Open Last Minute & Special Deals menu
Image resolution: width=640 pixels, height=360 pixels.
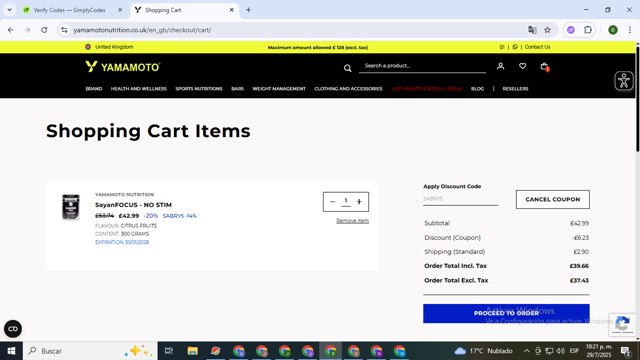click(x=427, y=89)
